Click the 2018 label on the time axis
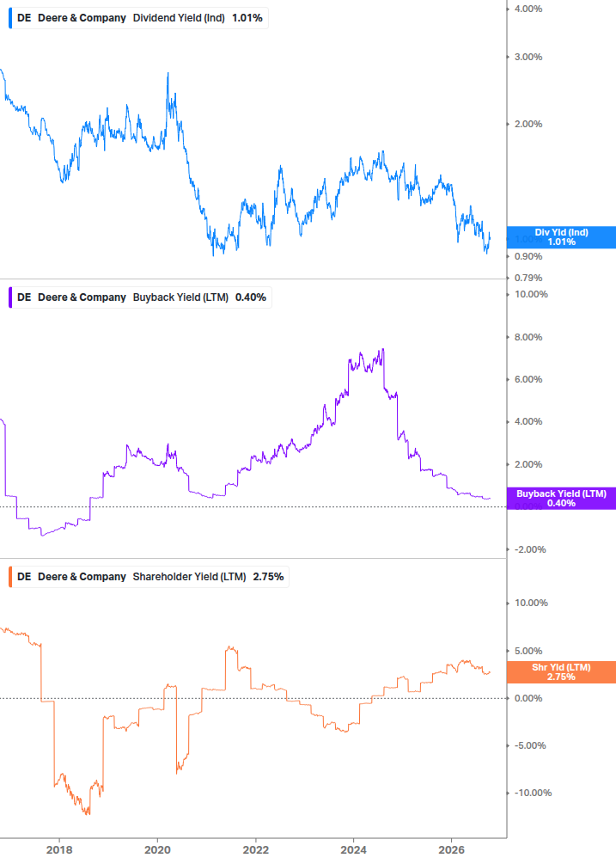 click(x=59, y=850)
